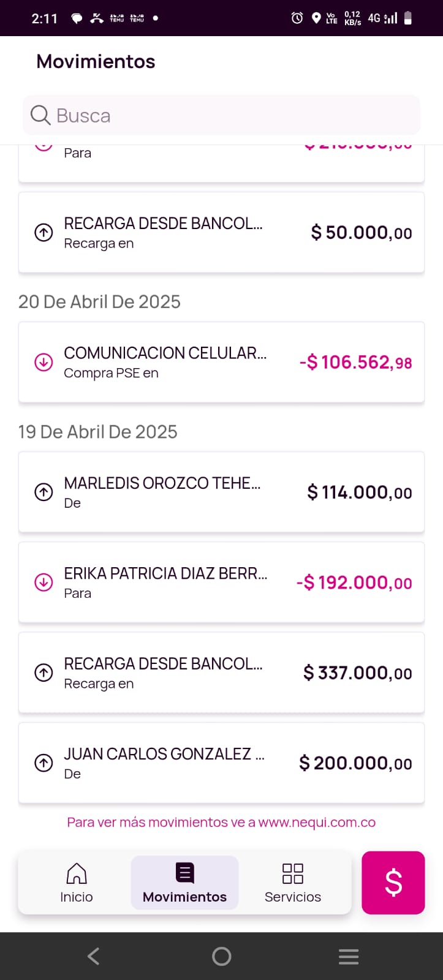
Task: Open the $ 50.000,00 Bancolombia recharge
Action: coord(221,233)
